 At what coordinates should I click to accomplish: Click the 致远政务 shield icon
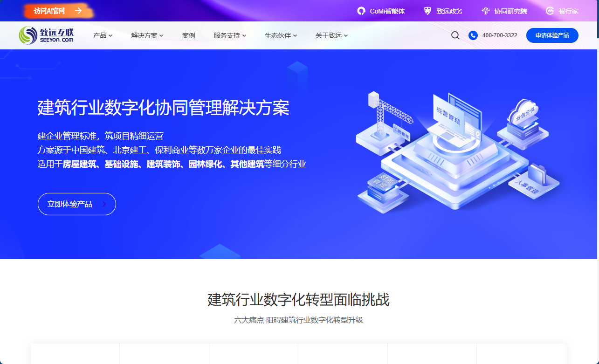[x=427, y=11]
